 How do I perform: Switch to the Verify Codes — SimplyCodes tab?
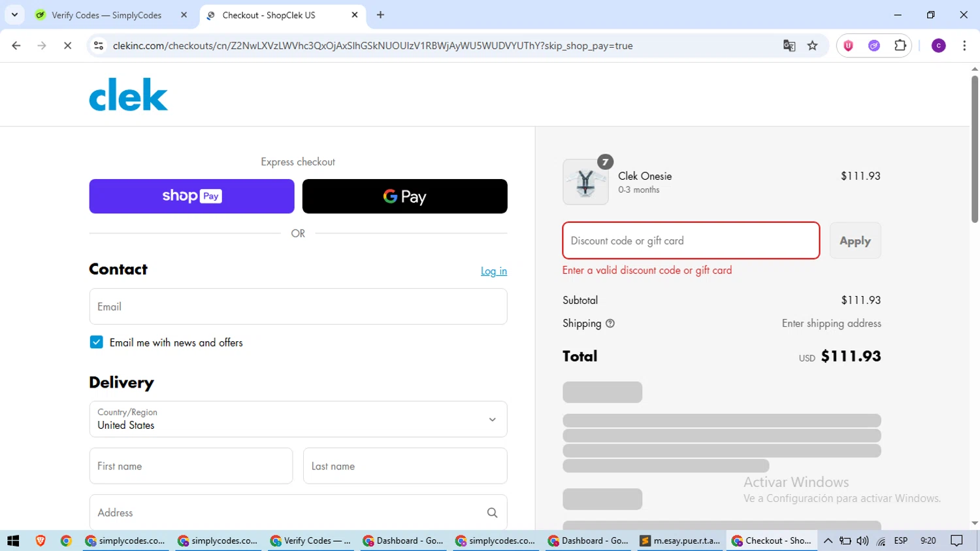click(106, 15)
